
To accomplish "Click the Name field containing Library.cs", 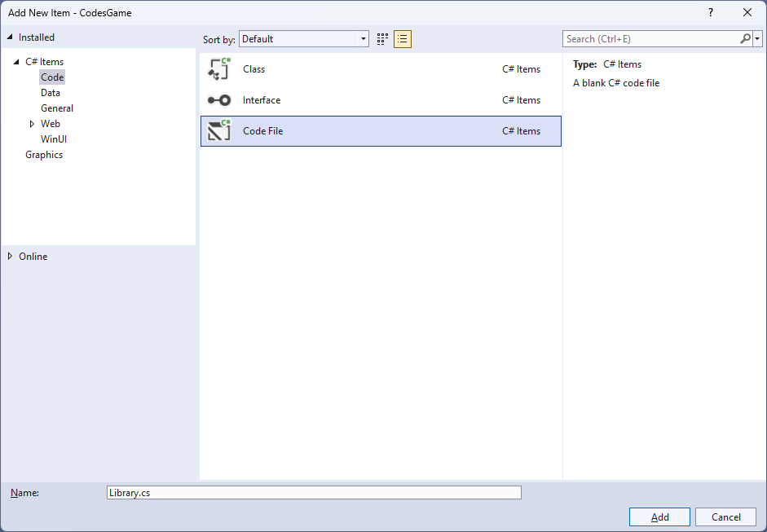I will 314,493.
